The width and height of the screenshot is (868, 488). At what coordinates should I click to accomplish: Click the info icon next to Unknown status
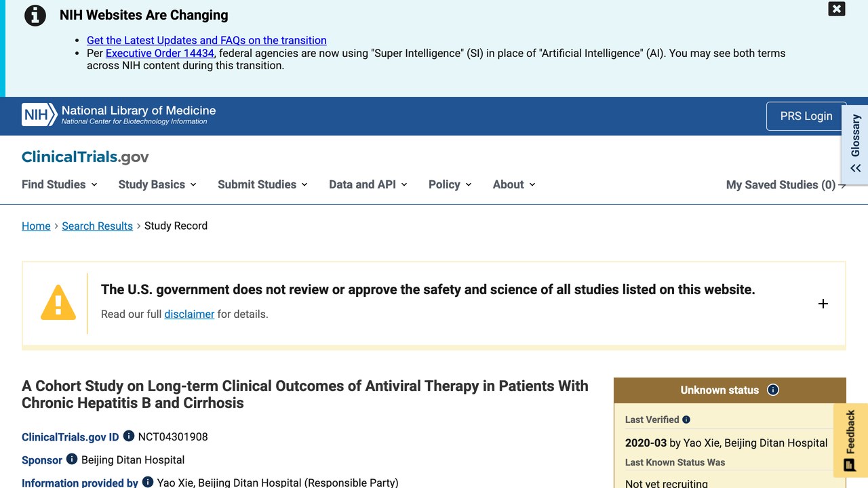point(773,390)
